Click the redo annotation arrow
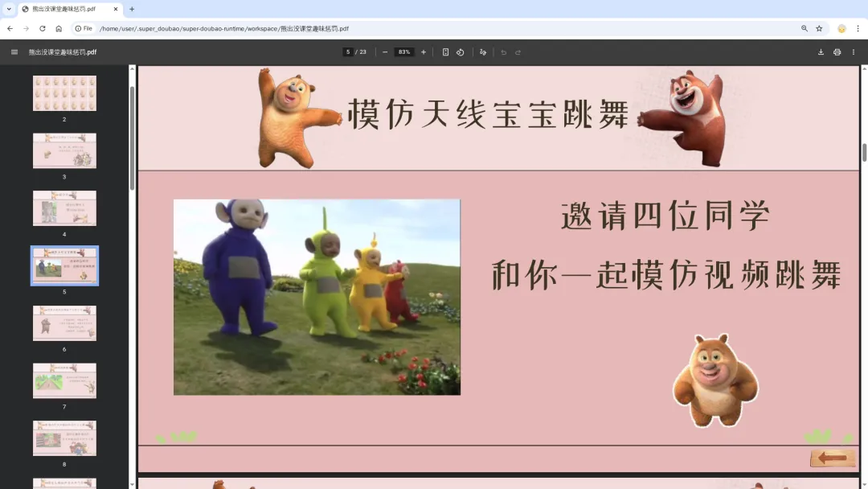 pyautogui.click(x=518, y=52)
